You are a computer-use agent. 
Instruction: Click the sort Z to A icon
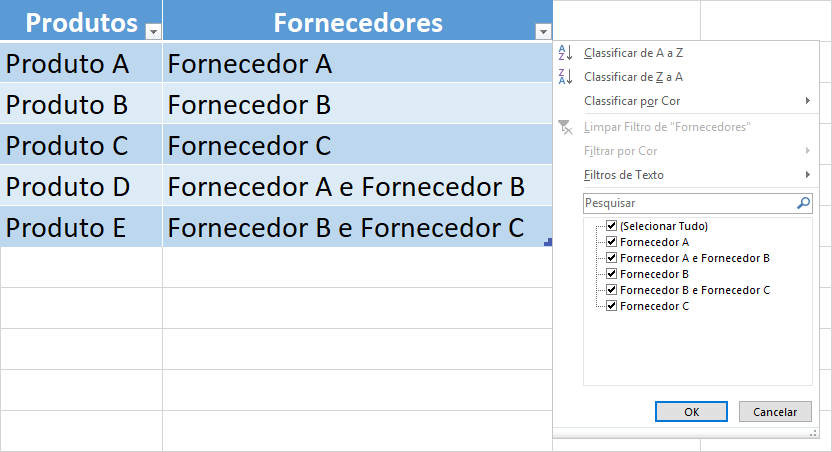point(565,77)
